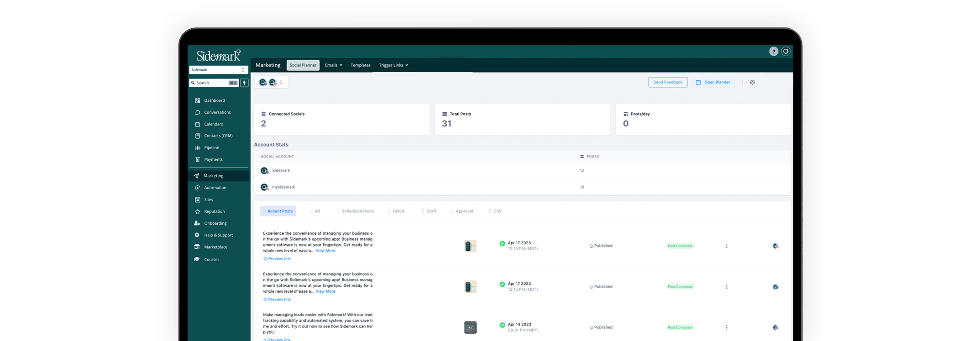Click the social account icon on Apr 14 post
Screen dimensions: 980x341
click(775, 327)
